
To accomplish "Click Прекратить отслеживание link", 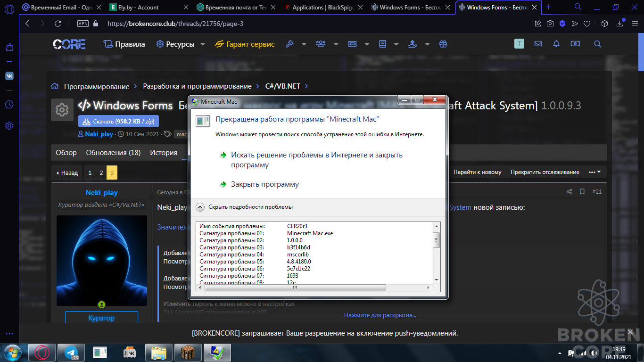I will pos(545,172).
